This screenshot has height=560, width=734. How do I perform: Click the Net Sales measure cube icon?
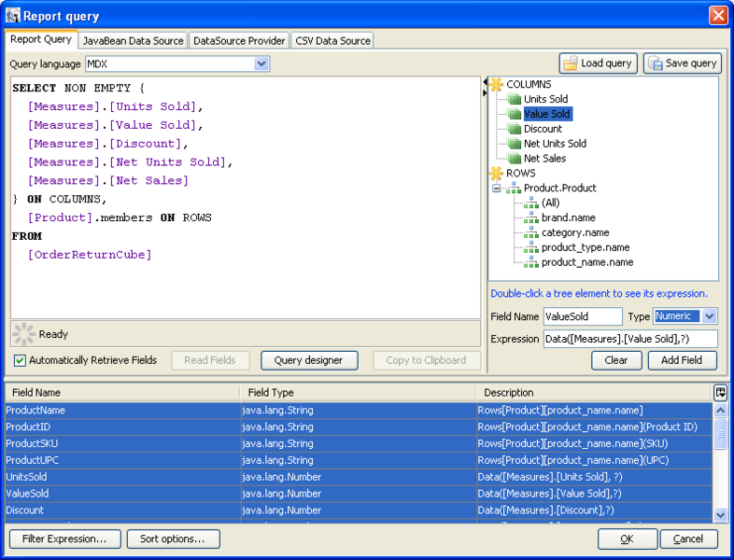[515, 159]
